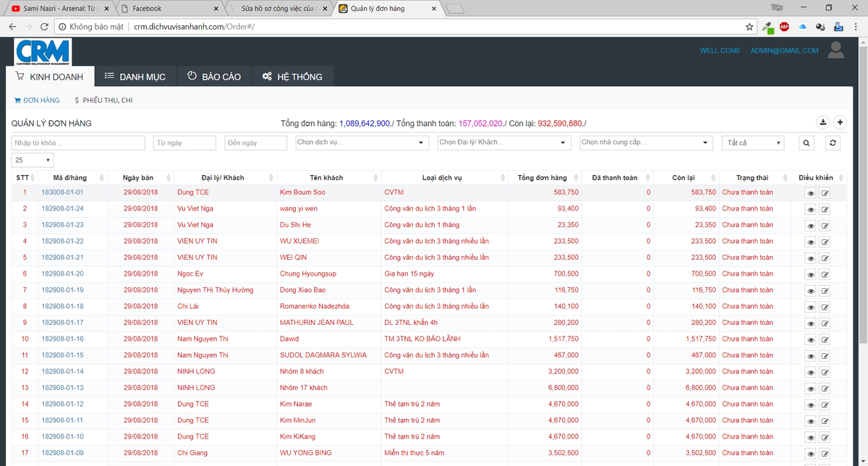Sort by Tên khách column
This screenshot has height=466, width=868.
(328, 177)
